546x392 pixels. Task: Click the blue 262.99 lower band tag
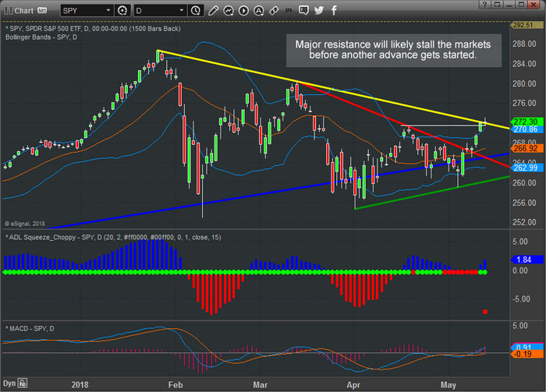[526, 168]
